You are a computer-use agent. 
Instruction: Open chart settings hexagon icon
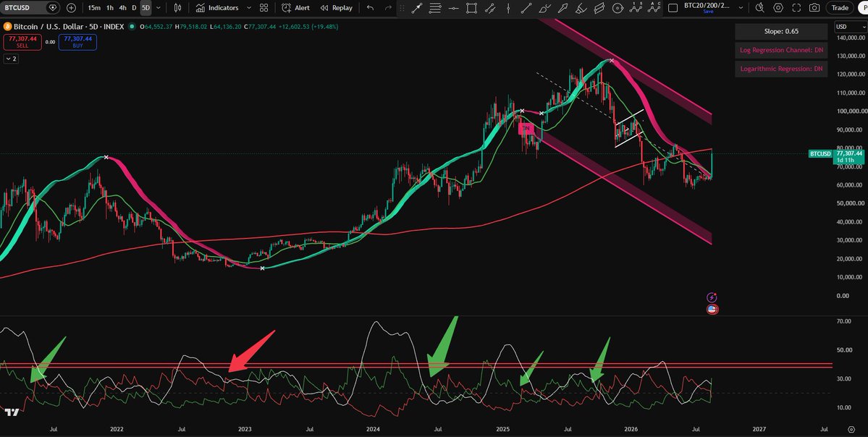(x=778, y=8)
